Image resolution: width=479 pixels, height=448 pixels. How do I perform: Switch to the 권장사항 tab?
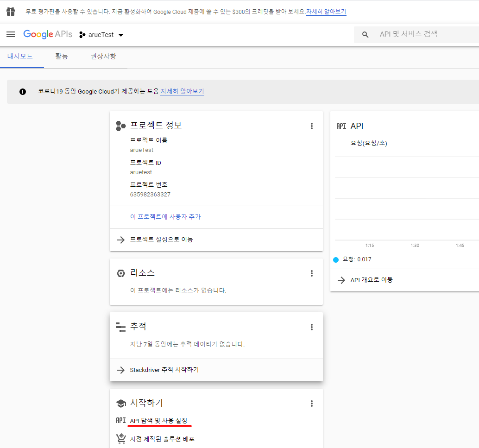(x=103, y=56)
